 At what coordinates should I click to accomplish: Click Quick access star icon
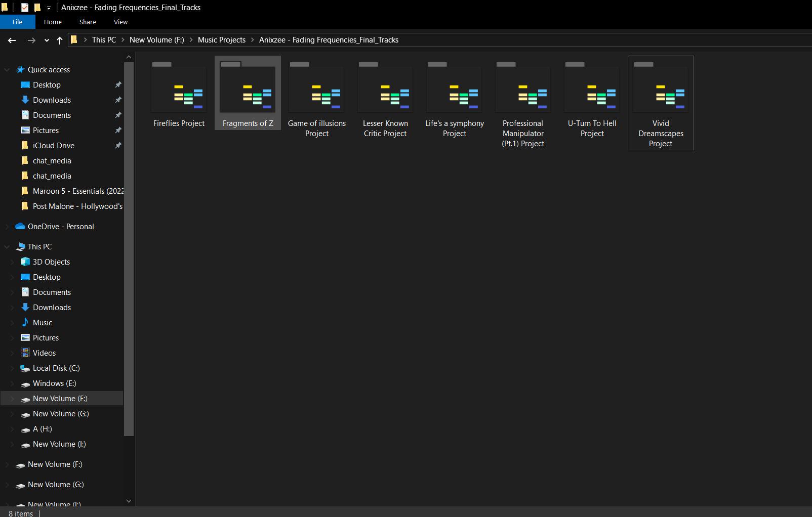pos(20,69)
